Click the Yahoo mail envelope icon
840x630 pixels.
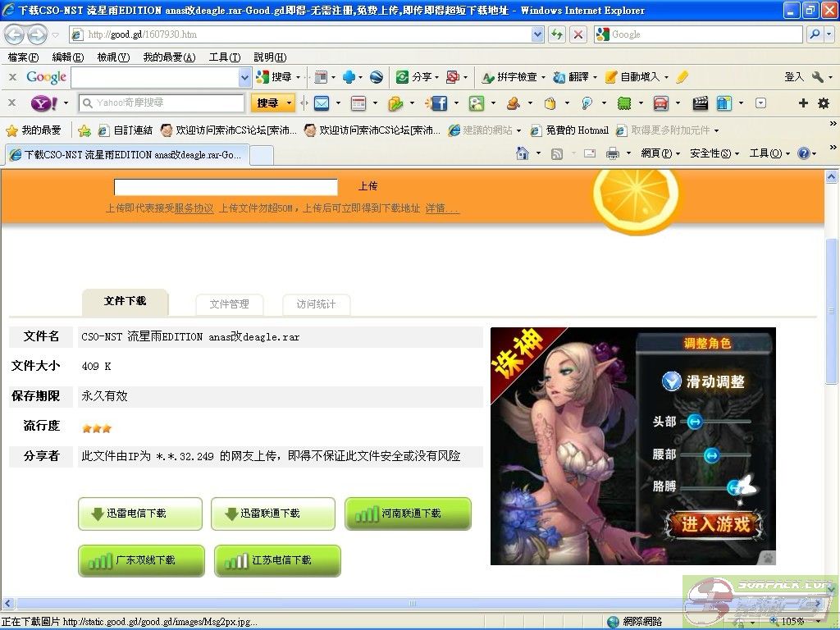point(322,103)
